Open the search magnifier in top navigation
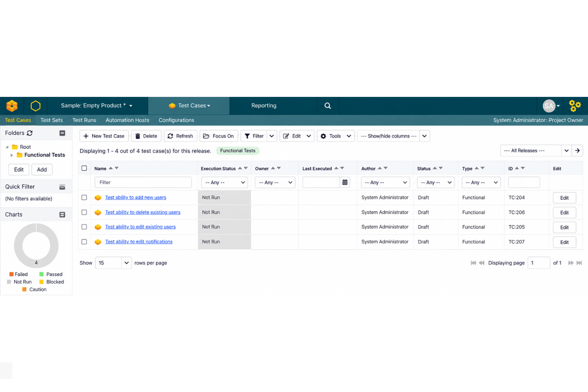The height and width of the screenshot is (392, 588). (327, 106)
